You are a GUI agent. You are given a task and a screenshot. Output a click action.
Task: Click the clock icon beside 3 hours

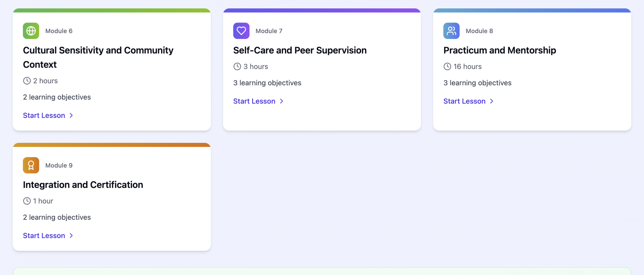pyautogui.click(x=237, y=66)
